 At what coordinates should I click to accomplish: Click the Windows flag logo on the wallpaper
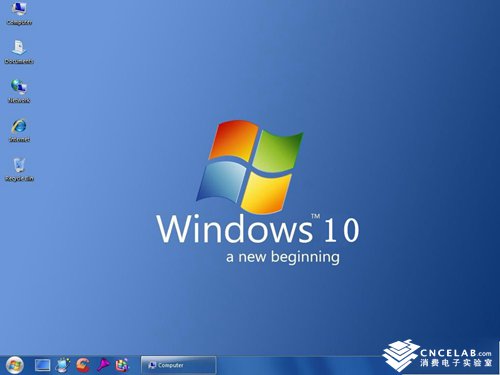250,167
